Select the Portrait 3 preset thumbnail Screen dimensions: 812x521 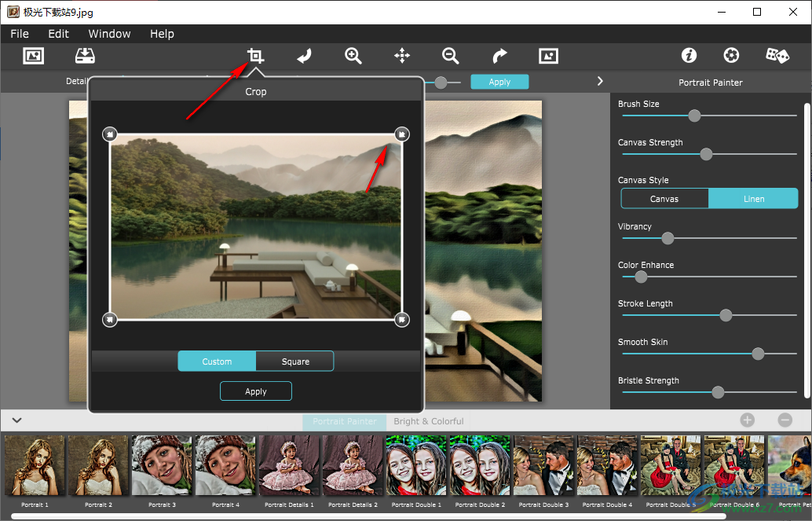162,465
